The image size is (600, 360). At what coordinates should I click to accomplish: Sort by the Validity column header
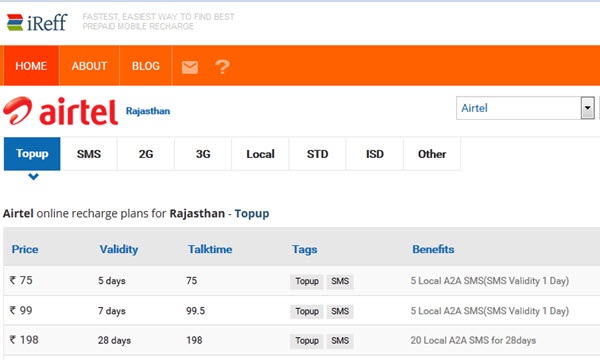click(119, 249)
